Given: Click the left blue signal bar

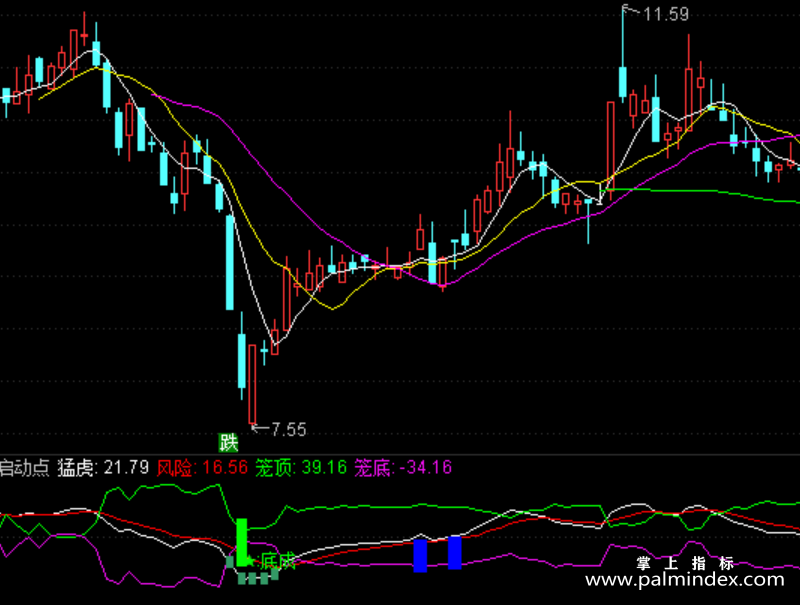Looking at the screenshot, I should [420, 556].
